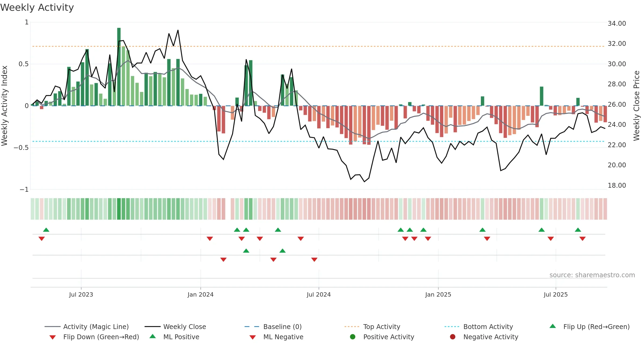Screen dimensions: 644x362
Task: Click the Jul 2025 axis tick label
Action: tap(556, 294)
